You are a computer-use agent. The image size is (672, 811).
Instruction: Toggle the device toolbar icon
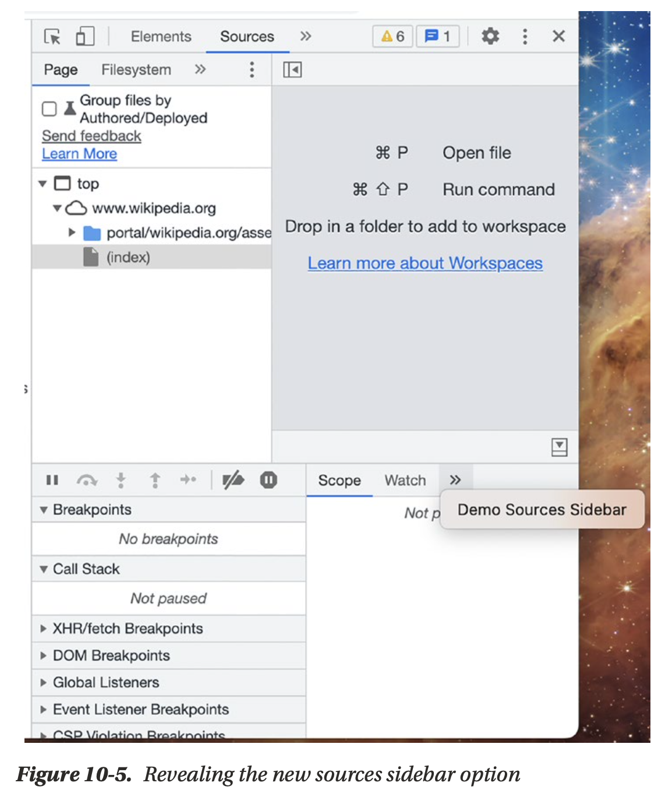tap(85, 37)
